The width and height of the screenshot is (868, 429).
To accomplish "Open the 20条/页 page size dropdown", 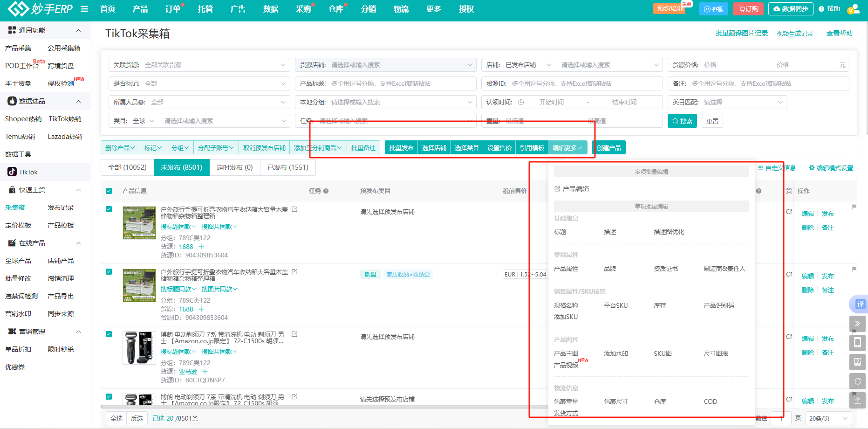I will 827,418.
